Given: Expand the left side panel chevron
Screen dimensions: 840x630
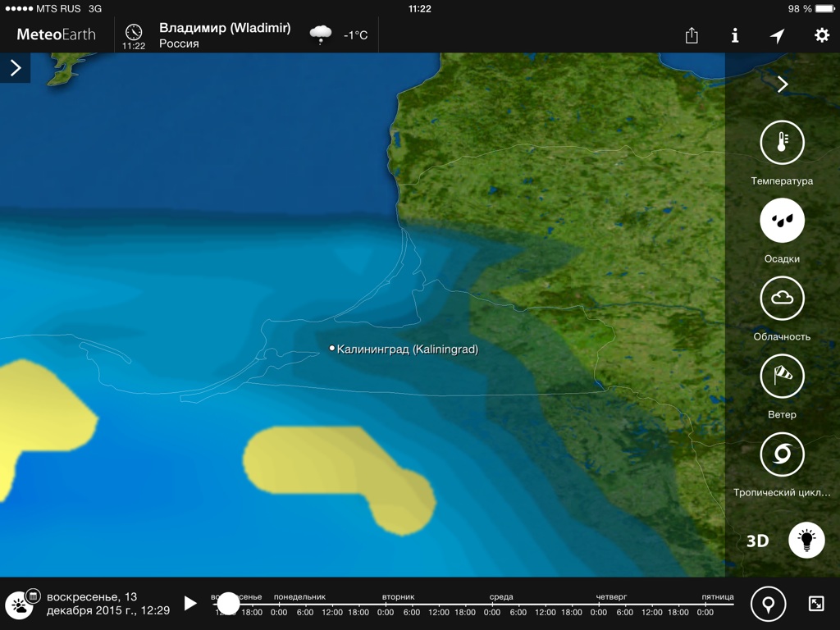Looking at the screenshot, I should (15, 68).
